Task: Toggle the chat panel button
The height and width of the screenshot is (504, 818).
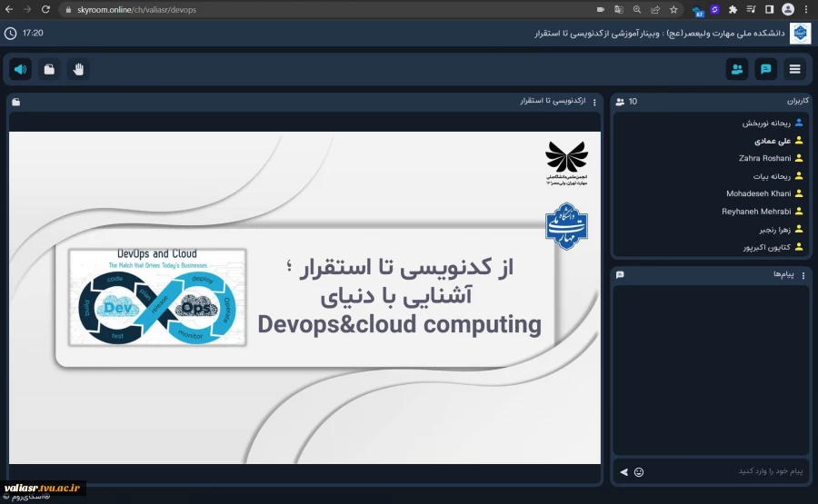Action: (766, 69)
